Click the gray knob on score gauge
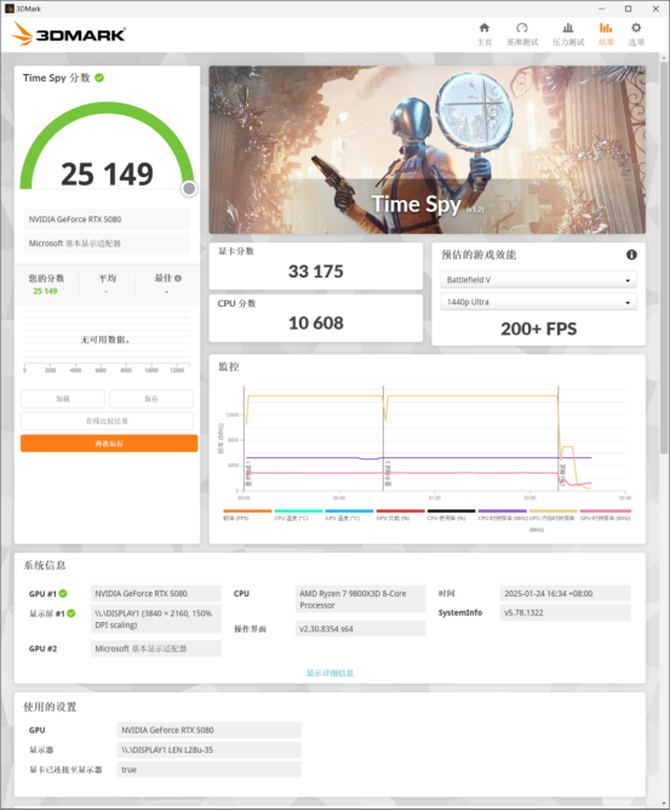Screen dimensions: 670x811 point(189,189)
